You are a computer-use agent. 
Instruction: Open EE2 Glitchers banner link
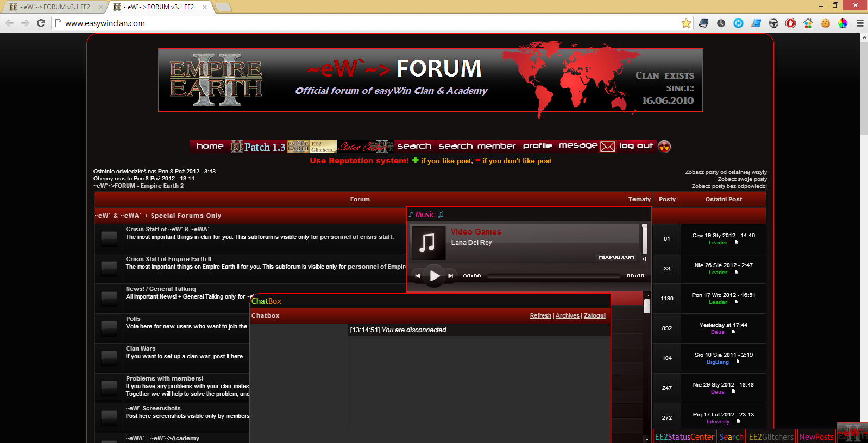tap(312, 147)
